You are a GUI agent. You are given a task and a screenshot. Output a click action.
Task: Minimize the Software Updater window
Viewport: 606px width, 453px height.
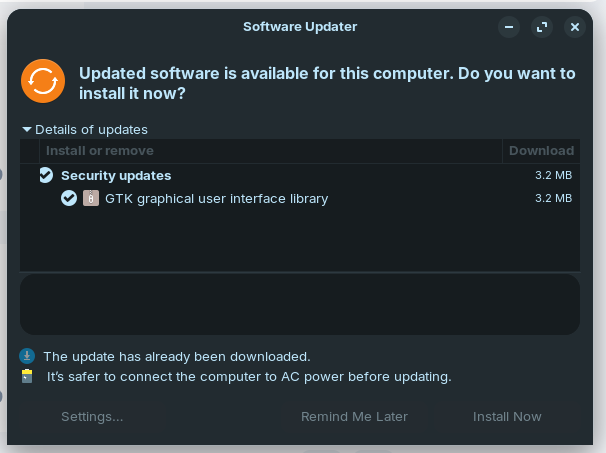pos(509,27)
